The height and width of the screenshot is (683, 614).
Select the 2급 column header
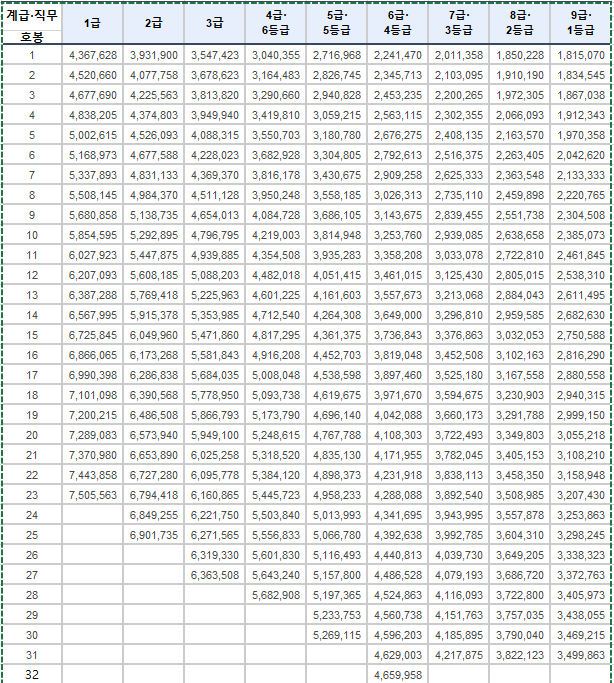[x=153, y=23]
